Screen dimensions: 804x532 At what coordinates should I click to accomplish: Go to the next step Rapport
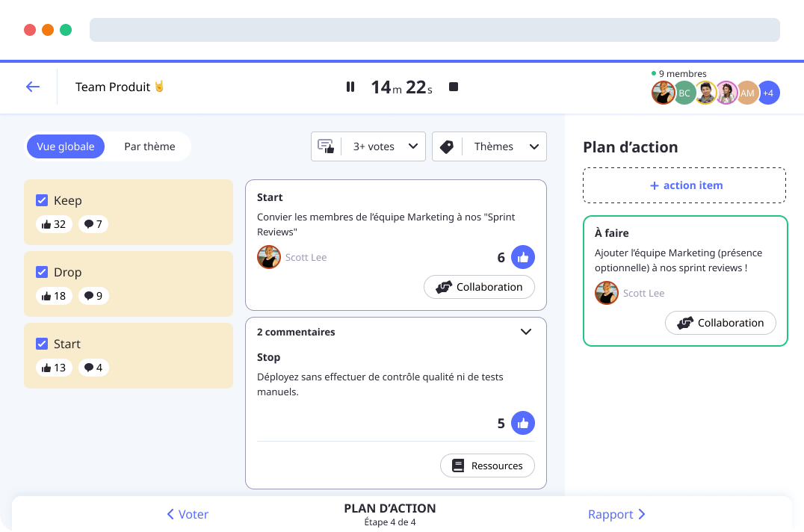click(617, 514)
